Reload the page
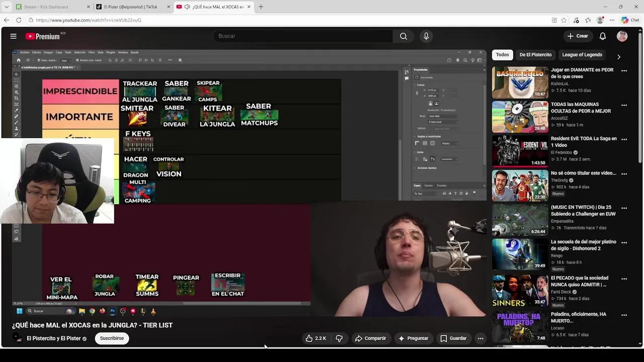The width and height of the screenshot is (644, 362). coord(19,20)
